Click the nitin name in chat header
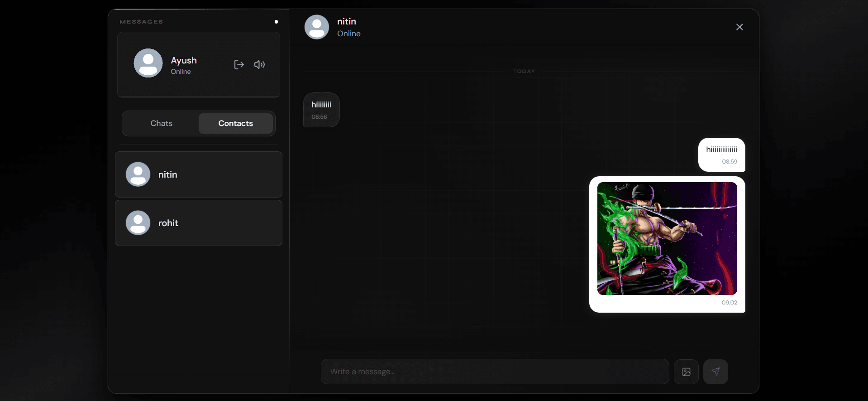This screenshot has height=401, width=868. [x=347, y=21]
